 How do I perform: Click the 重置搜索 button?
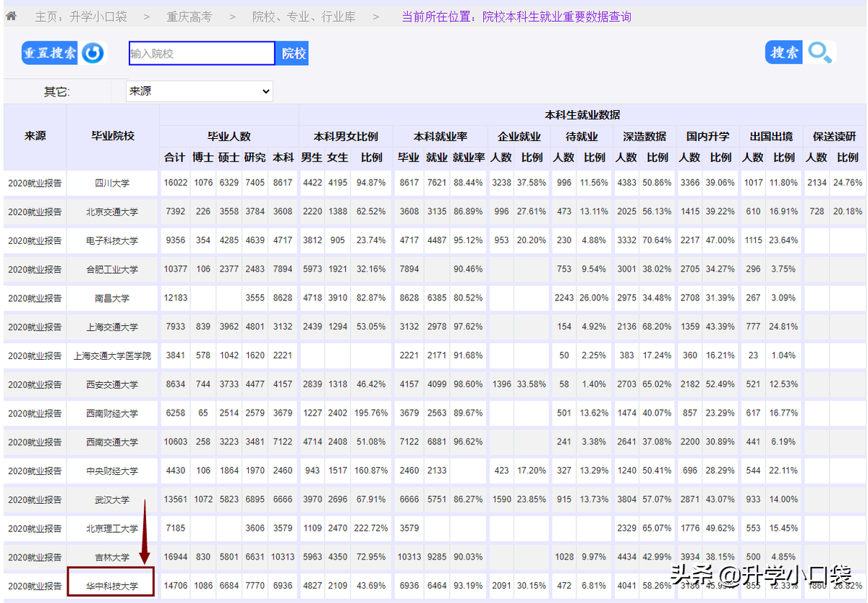tap(48, 52)
